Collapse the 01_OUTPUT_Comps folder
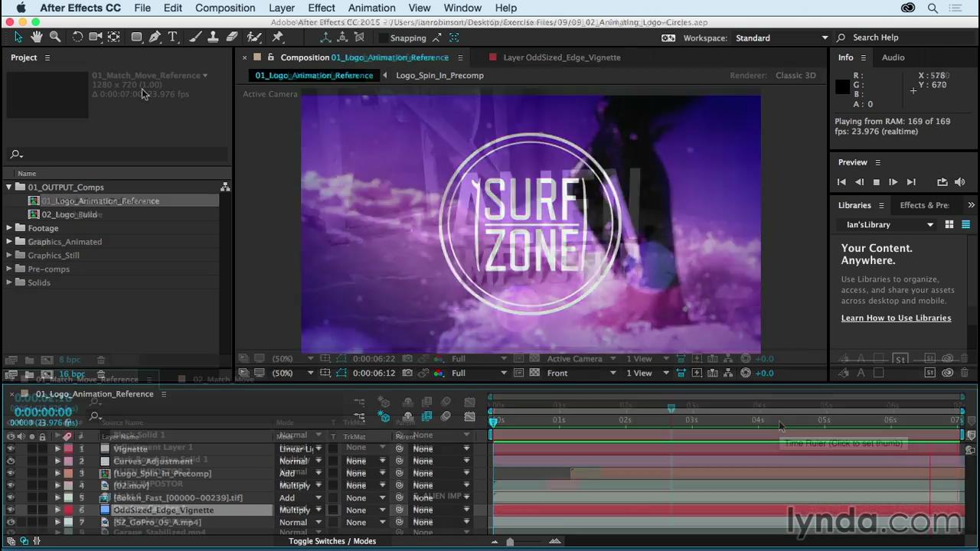 coord(9,187)
